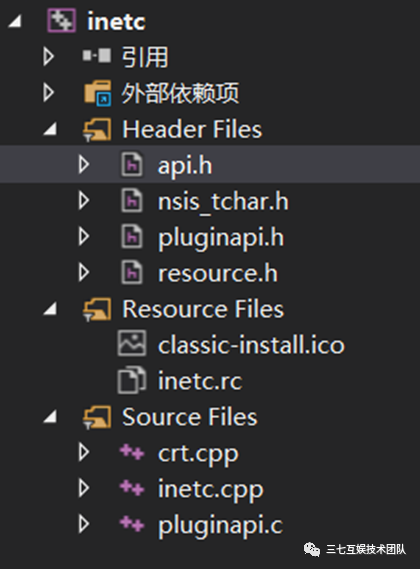Viewport: 420px width, 569px height.
Task: Click the api.h header file icon
Action: (x=132, y=164)
